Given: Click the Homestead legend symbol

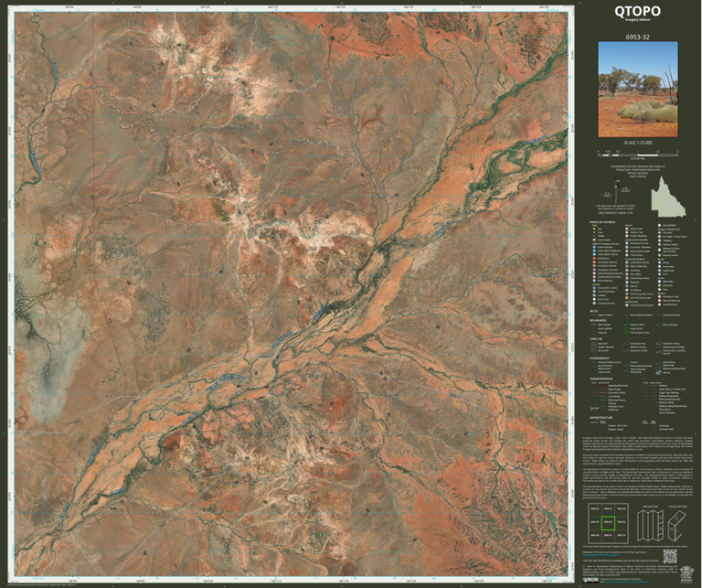Looking at the screenshot, I should tap(594, 240).
